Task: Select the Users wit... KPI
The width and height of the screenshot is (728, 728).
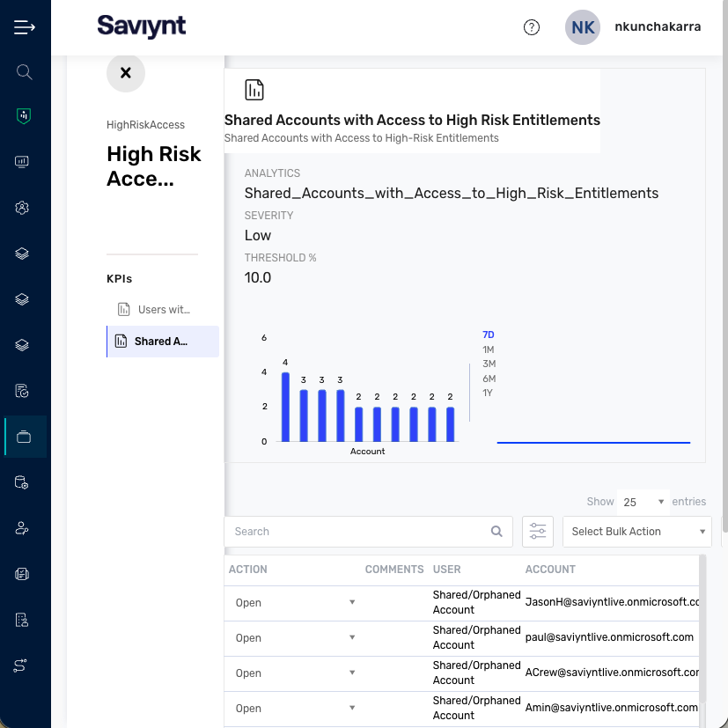Action: pos(163,309)
